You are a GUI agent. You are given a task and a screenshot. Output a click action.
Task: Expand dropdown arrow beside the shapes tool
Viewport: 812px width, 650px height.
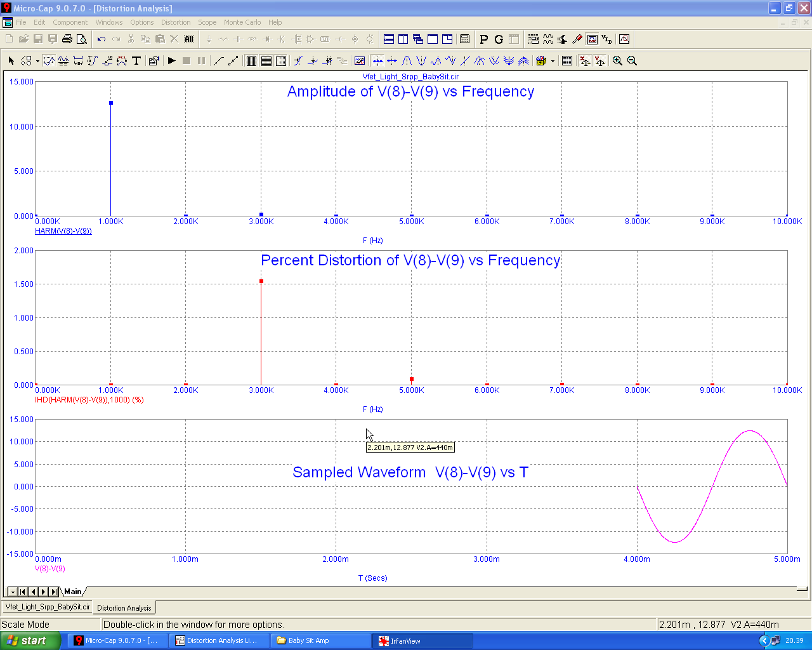(x=37, y=62)
